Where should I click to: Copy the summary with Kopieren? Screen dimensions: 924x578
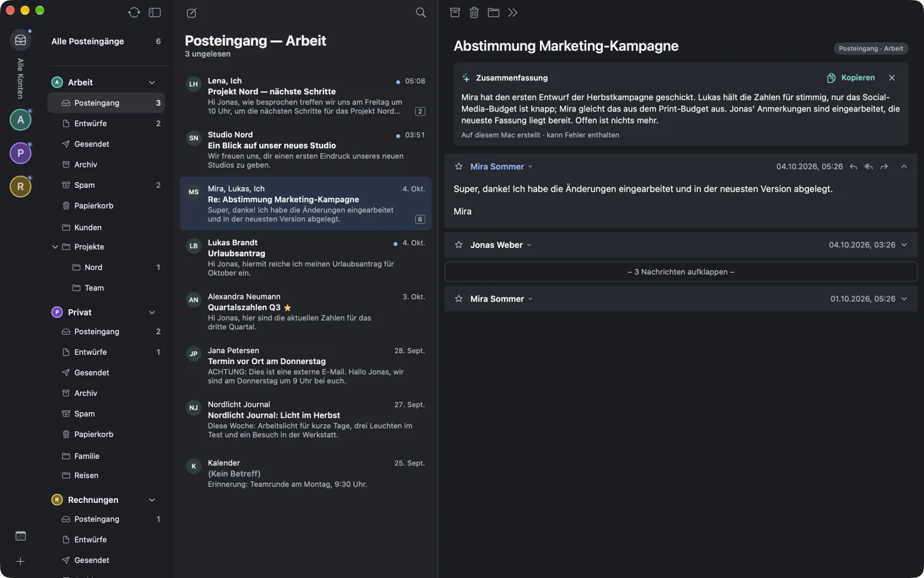851,77
